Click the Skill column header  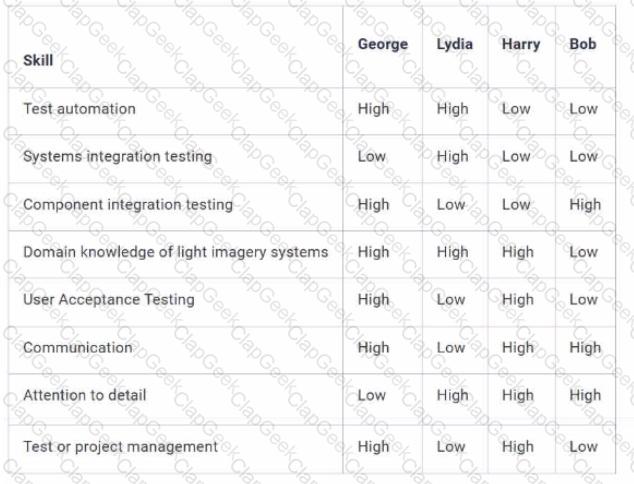(38, 61)
